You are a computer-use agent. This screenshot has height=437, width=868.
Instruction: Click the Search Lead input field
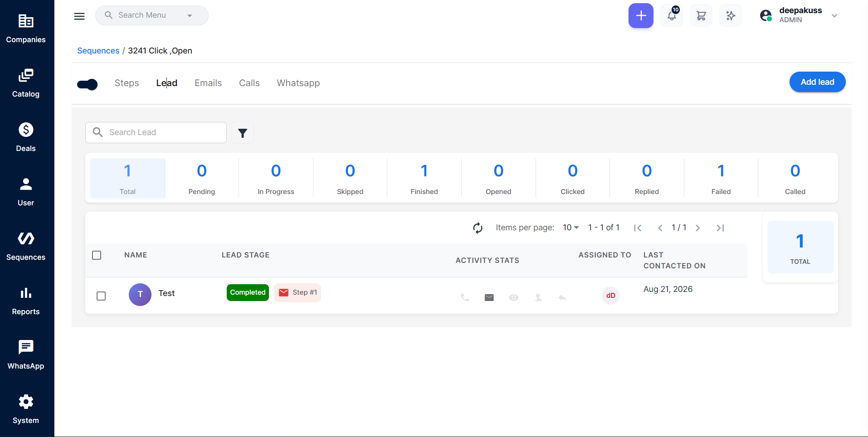coord(156,132)
